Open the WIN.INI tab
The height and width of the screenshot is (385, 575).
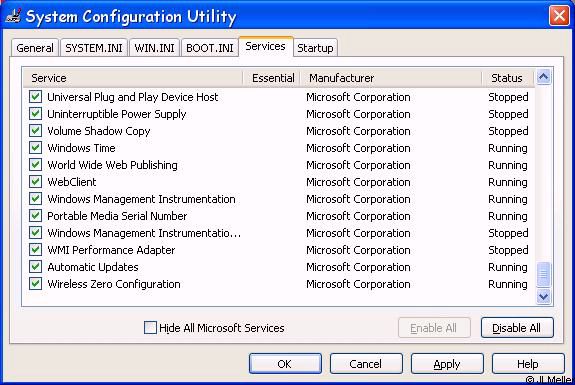(x=154, y=48)
